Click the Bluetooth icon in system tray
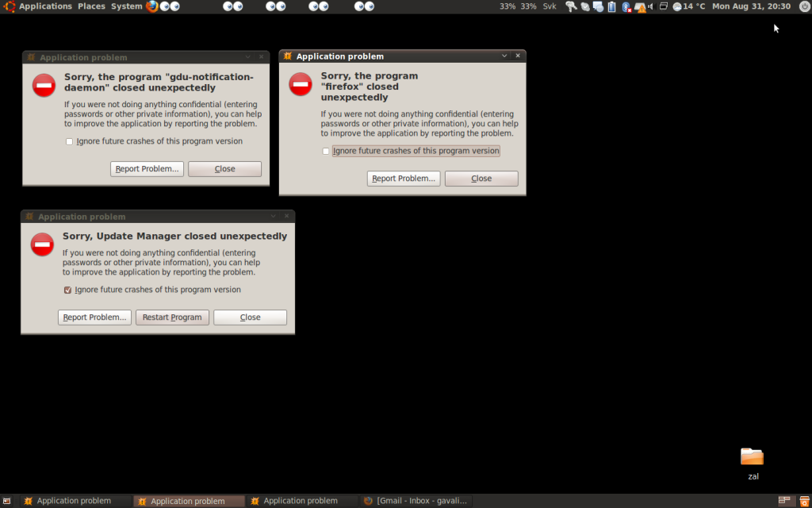Viewport: 812px width, 508px height. [x=626, y=6]
